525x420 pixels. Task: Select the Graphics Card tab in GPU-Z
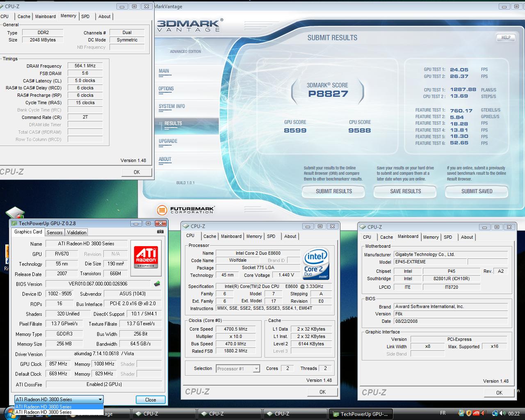click(28, 232)
